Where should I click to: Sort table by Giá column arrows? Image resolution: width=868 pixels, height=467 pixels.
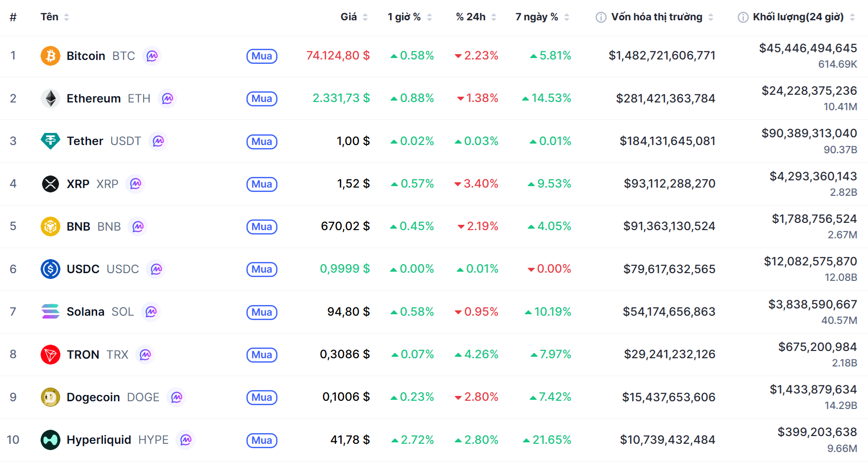(365, 17)
